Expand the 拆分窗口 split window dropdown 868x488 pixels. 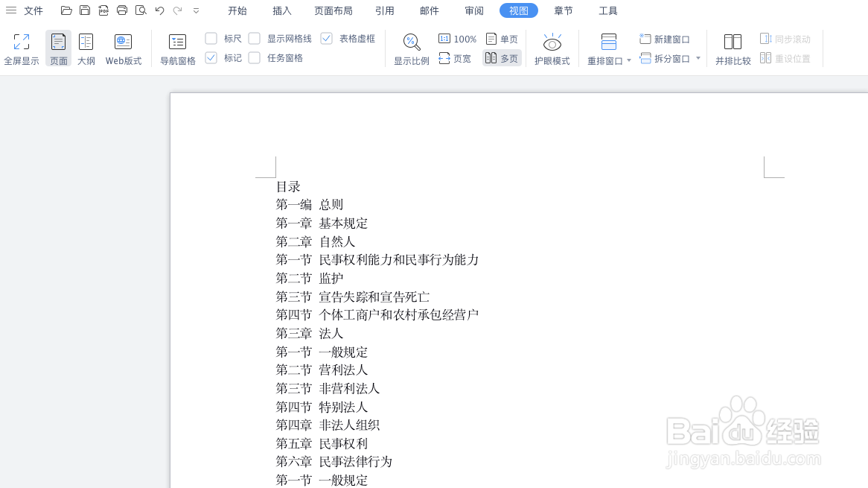tap(698, 58)
